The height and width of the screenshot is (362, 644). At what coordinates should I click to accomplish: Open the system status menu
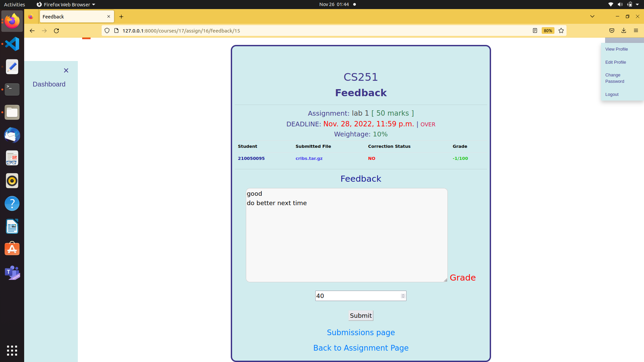624,4
